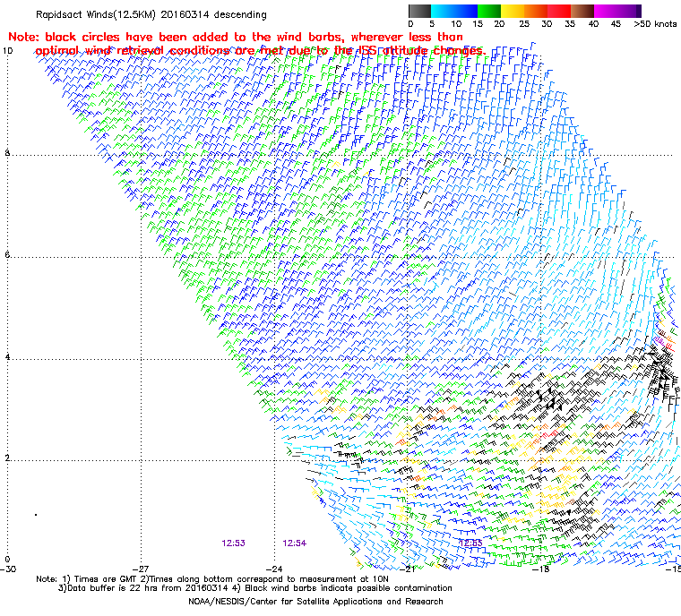Click the red 30-35 knots legend color

(x=559, y=11)
